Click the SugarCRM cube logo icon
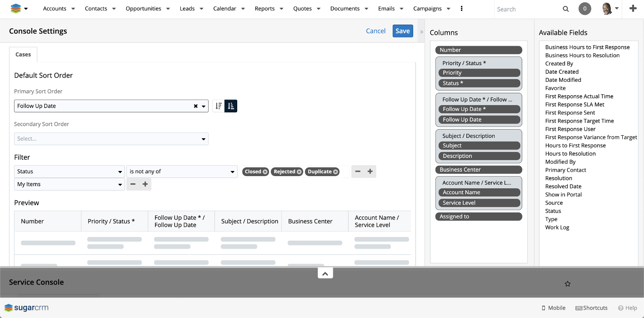 tap(16, 8)
